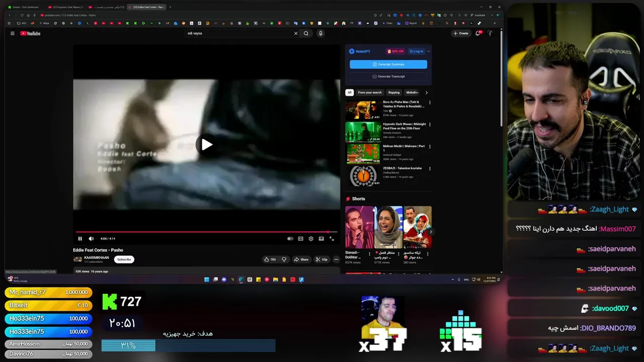Open a new browser tab
This screenshot has height=362, width=644.
(x=170, y=7)
